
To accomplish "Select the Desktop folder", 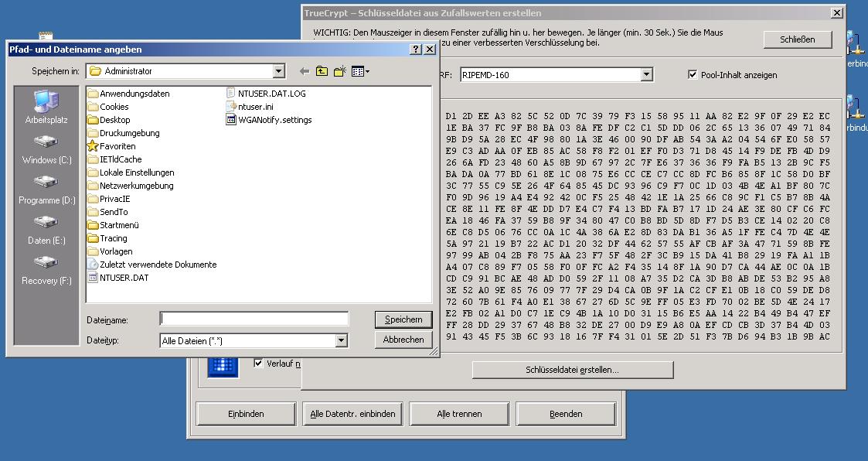I will 109,120.
